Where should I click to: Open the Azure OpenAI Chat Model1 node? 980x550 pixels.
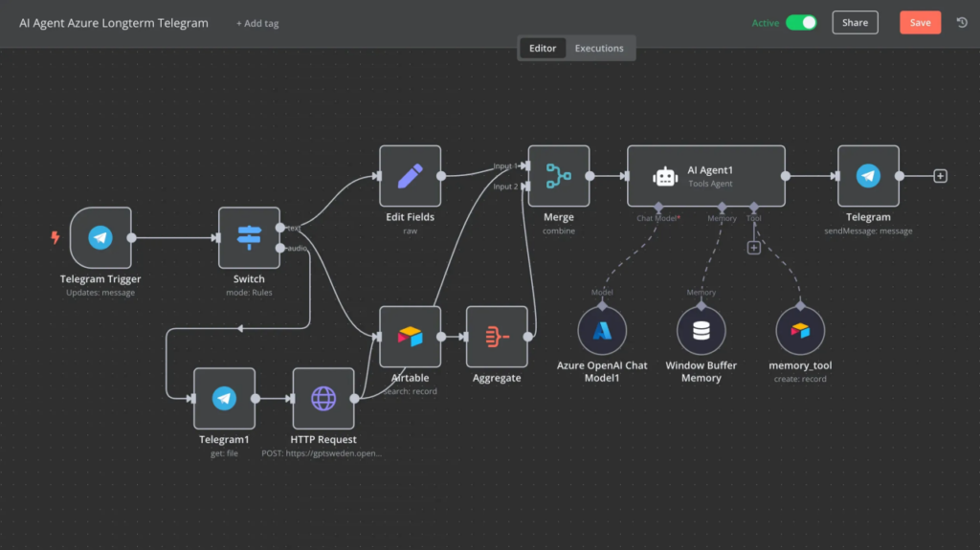point(602,331)
